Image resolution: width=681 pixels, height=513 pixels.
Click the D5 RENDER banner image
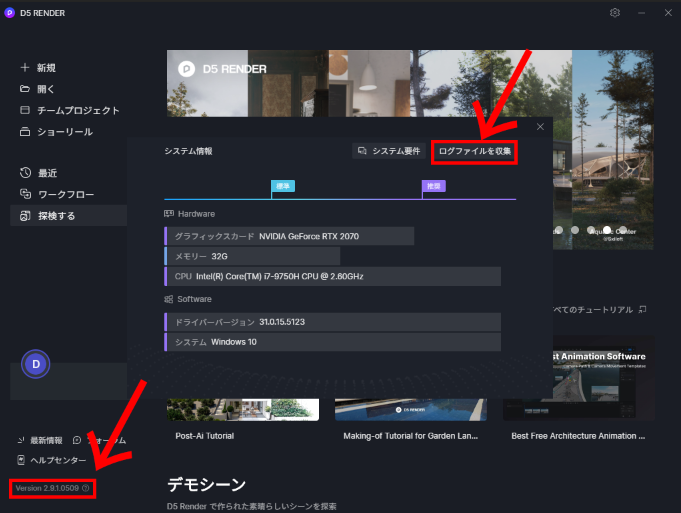410,83
